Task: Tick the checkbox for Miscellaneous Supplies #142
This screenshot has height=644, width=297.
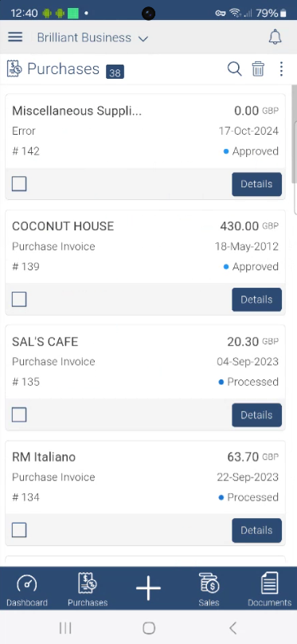Action: [19, 184]
